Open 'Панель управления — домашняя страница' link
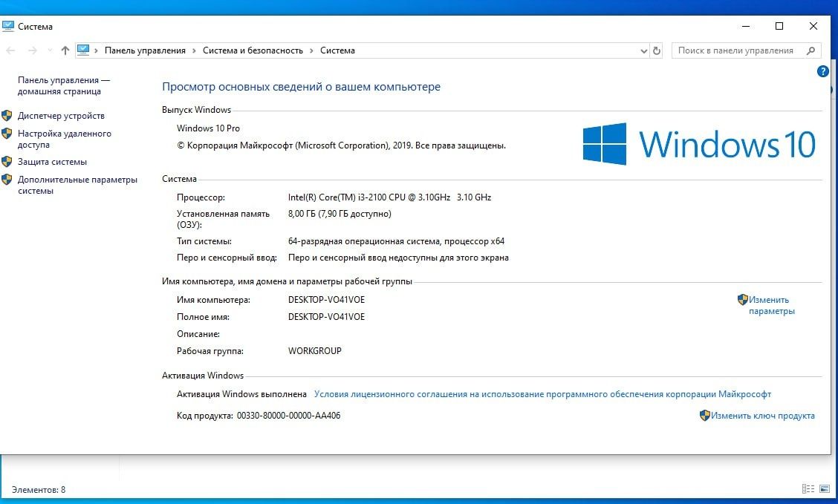838x504 pixels. point(64,85)
